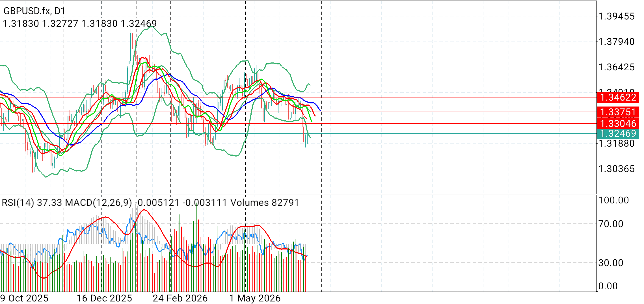Click the 1.39455 price scale value
This screenshot has height=304, width=644.
[x=617, y=16]
